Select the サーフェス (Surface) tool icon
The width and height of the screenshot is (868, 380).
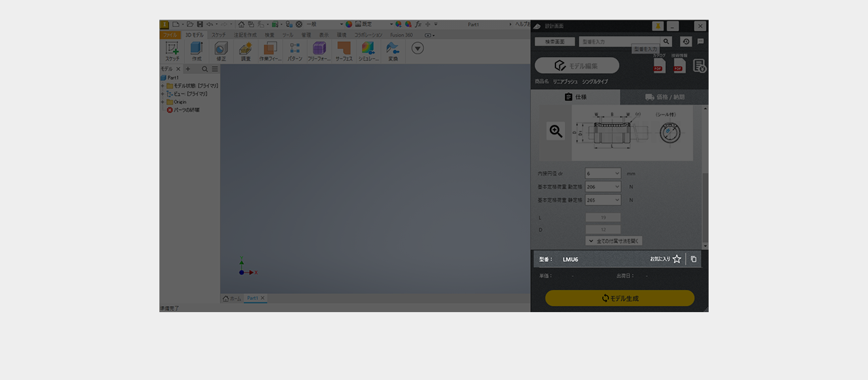tap(344, 49)
